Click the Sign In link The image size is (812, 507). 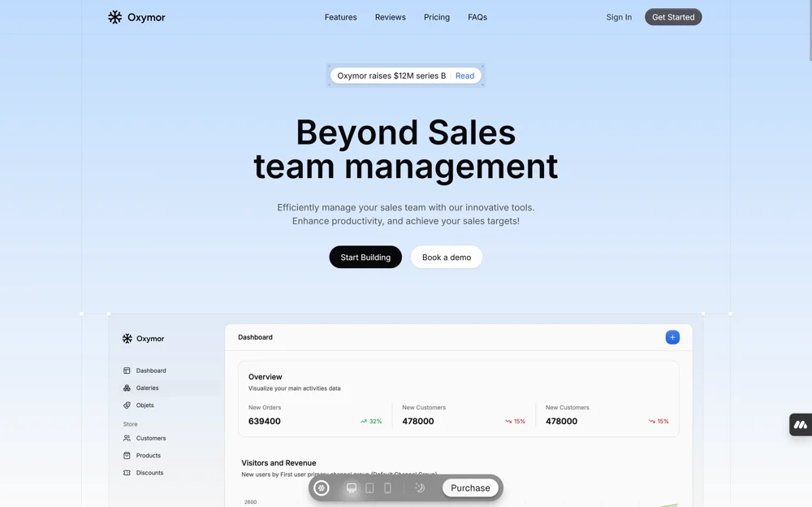point(619,17)
